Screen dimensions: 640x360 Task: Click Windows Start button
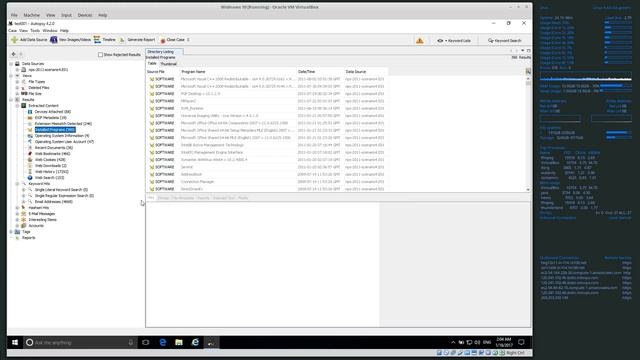point(15,342)
